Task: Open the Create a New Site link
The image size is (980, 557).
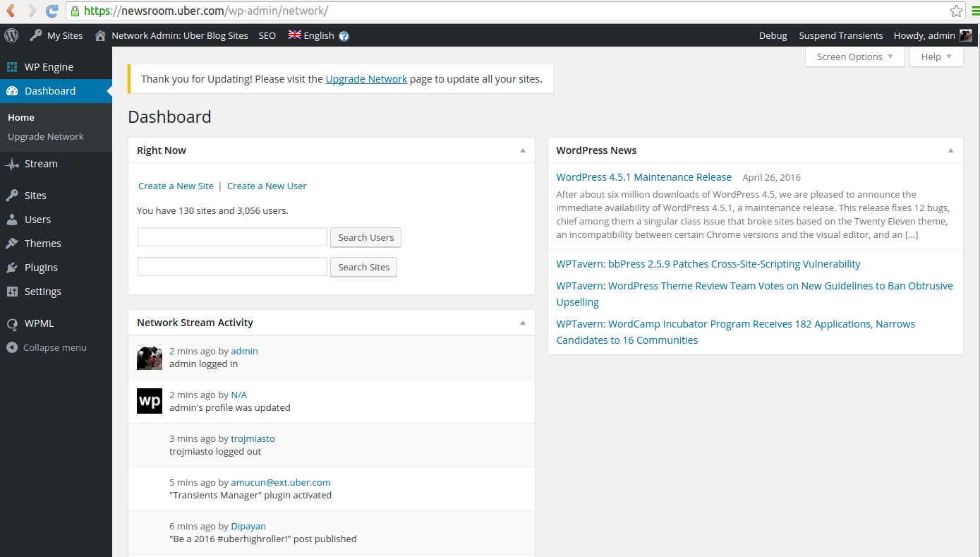Action: tap(176, 186)
